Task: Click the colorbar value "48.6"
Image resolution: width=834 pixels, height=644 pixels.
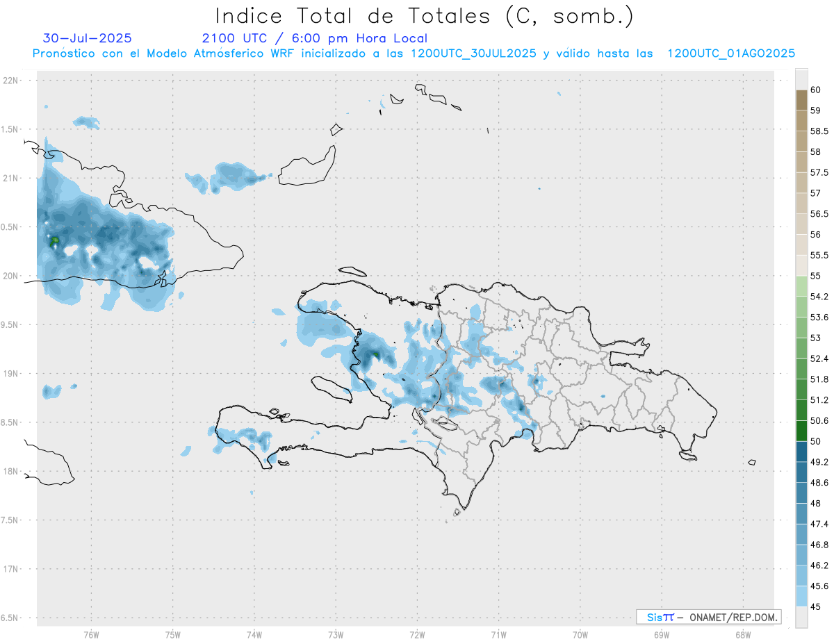Action: coord(819,482)
